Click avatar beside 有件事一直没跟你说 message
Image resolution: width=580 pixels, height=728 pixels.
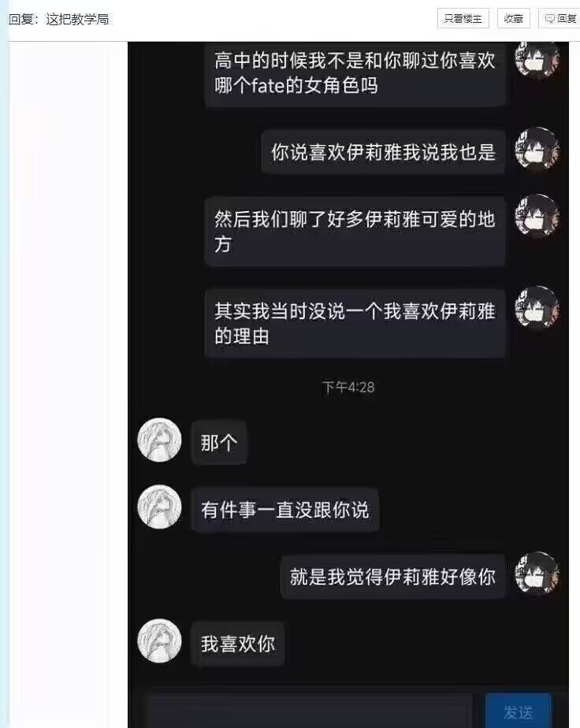(159, 507)
